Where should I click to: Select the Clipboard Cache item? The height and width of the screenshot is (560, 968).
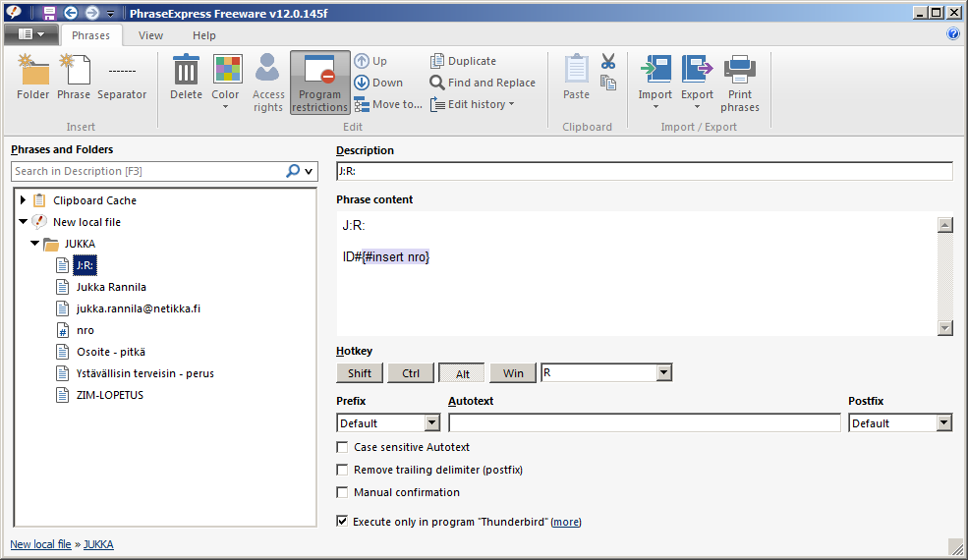coord(94,200)
